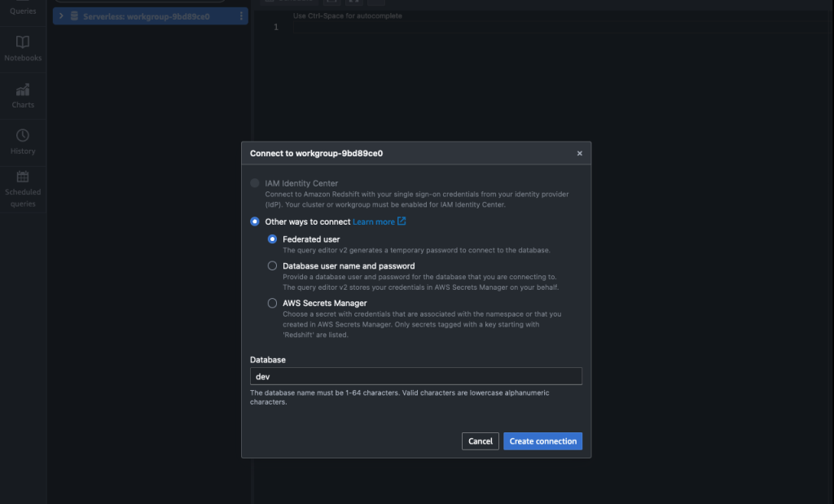The image size is (834, 504).
Task: Open the Learn more link
Action: (373, 221)
